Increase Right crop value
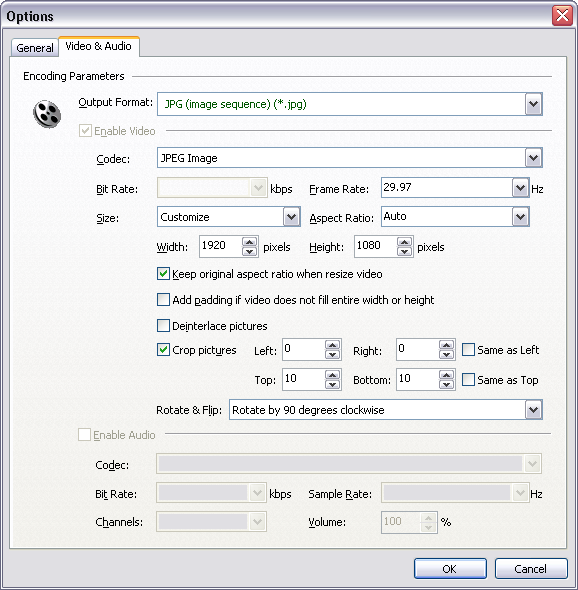This screenshot has width=578, height=590. (x=446, y=345)
